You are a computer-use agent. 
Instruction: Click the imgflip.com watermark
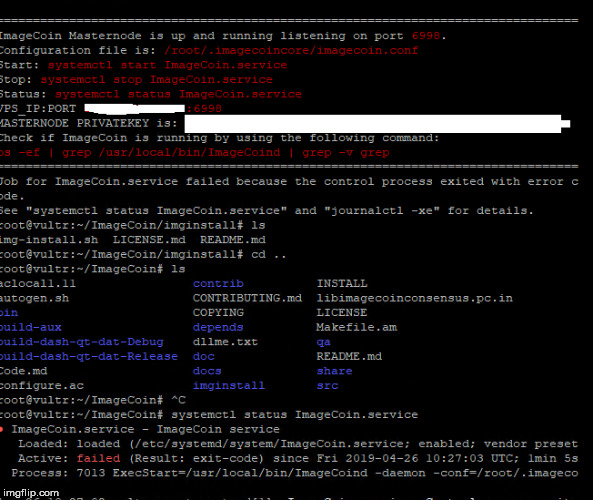pyautogui.click(x=31, y=493)
